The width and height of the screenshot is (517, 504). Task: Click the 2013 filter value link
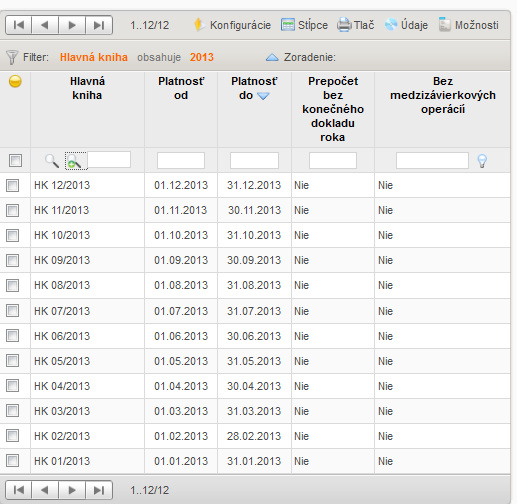[202, 57]
